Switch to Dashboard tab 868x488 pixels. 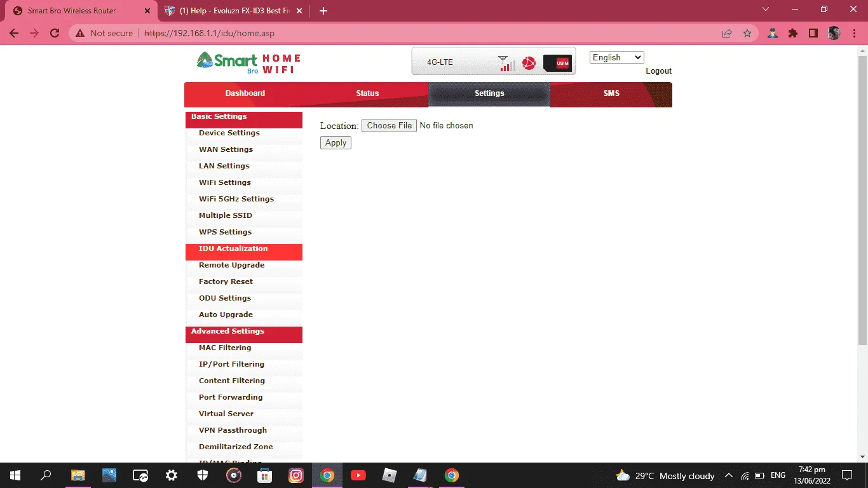coord(245,93)
